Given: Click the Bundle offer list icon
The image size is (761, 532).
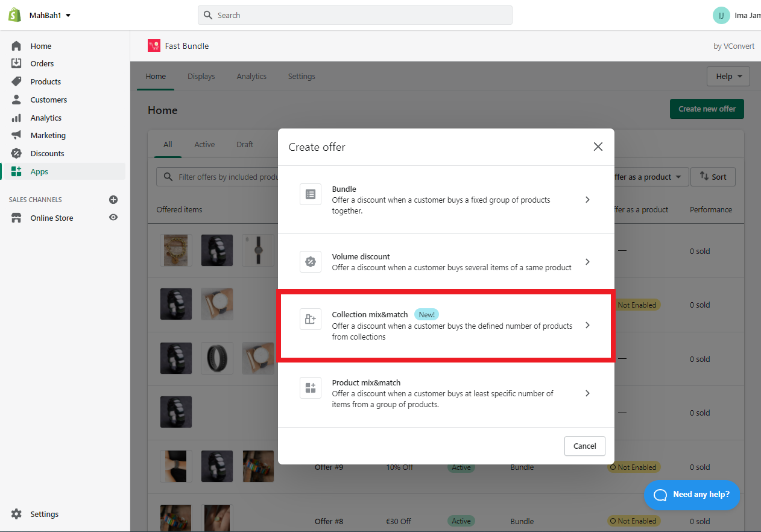Looking at the screenshot, I should click(311, 194).
